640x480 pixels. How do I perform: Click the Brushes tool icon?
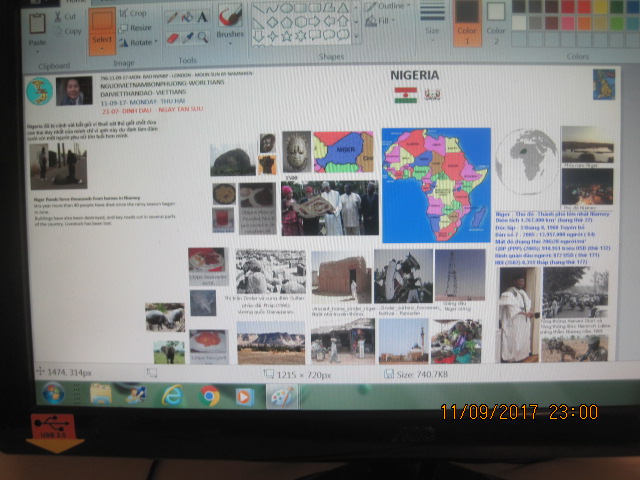pyautogui.click(x=230, y=16)
